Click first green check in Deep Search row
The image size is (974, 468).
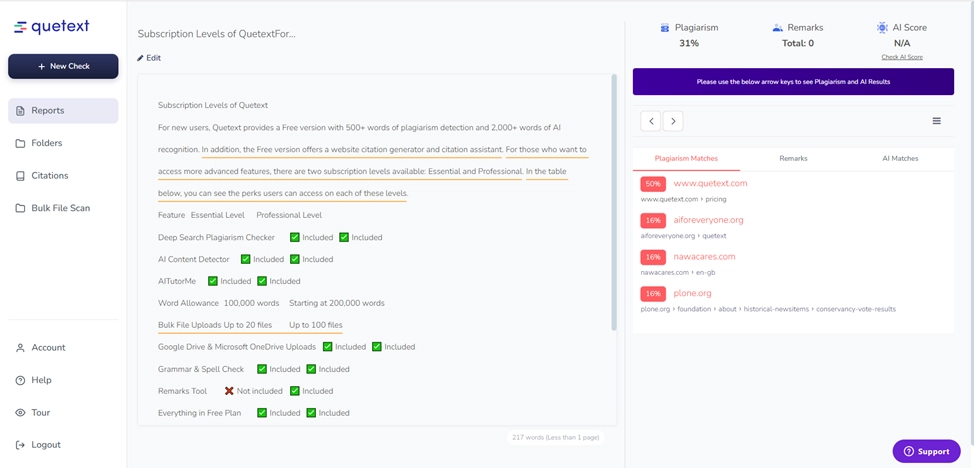(295, 237)
